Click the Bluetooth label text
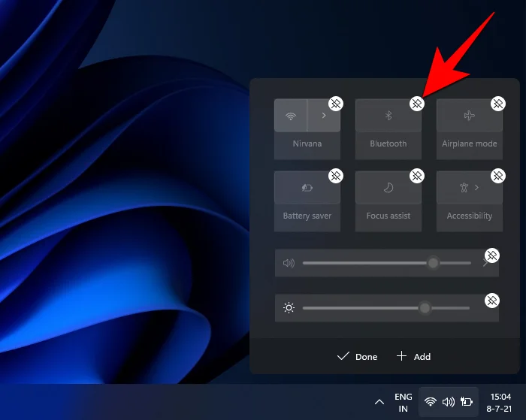 coord(388,144)
